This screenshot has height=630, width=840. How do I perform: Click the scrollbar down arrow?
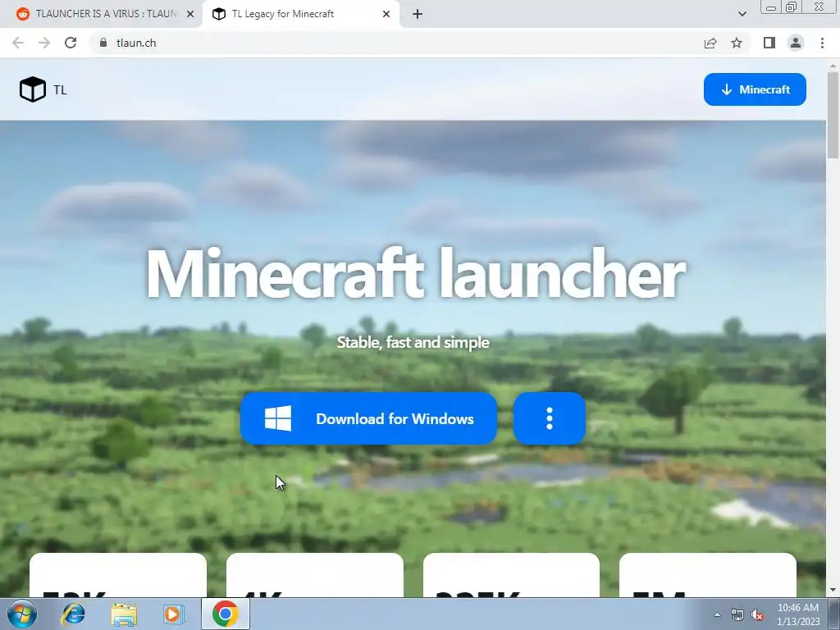[x=833, y=591]
